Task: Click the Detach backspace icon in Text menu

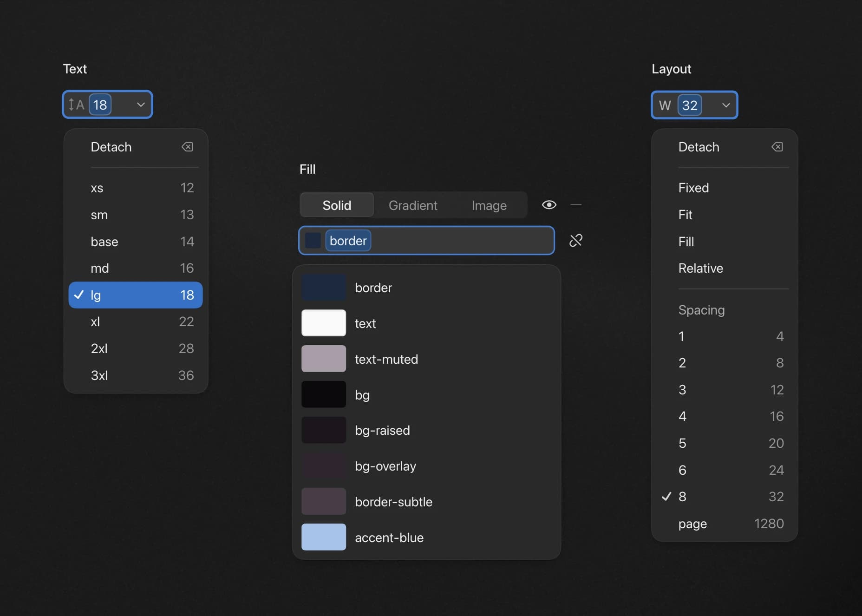Action: coord(187,147)
